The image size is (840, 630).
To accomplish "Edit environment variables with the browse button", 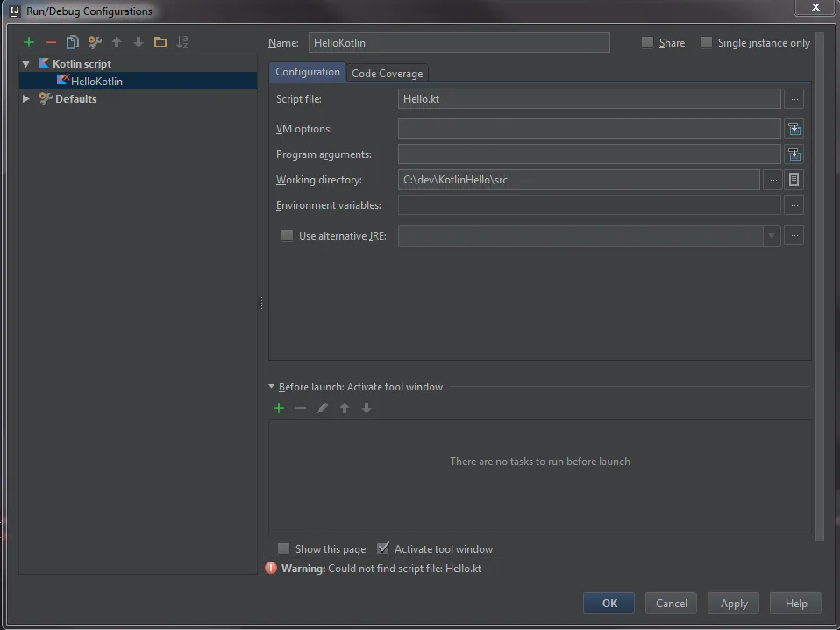I will click(x=794, y=205).
